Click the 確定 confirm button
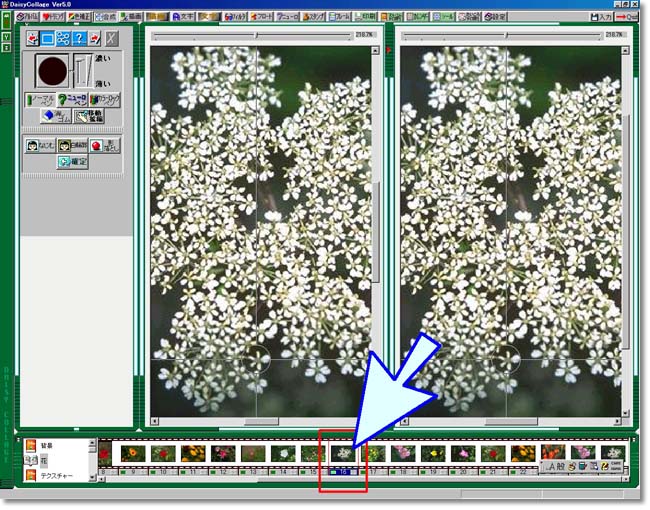The image size is (650, 510). tap(73, 162)
